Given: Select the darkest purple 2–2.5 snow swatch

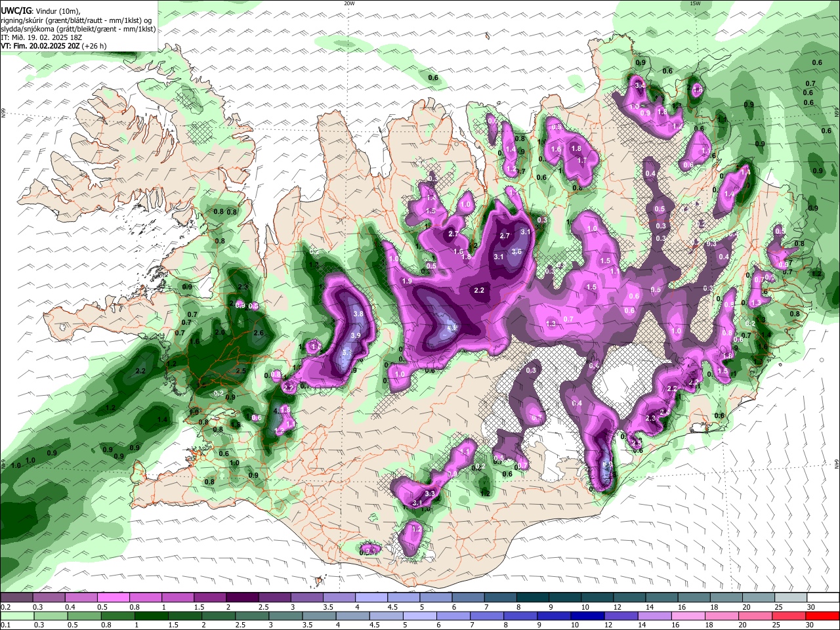Looking at the screenshot, I should 242,598.
